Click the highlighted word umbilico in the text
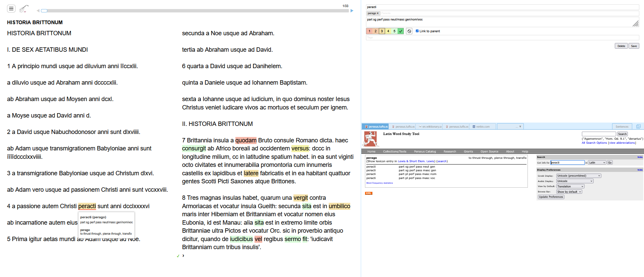This screenshot has width=644, height=277. click(339, 206)
